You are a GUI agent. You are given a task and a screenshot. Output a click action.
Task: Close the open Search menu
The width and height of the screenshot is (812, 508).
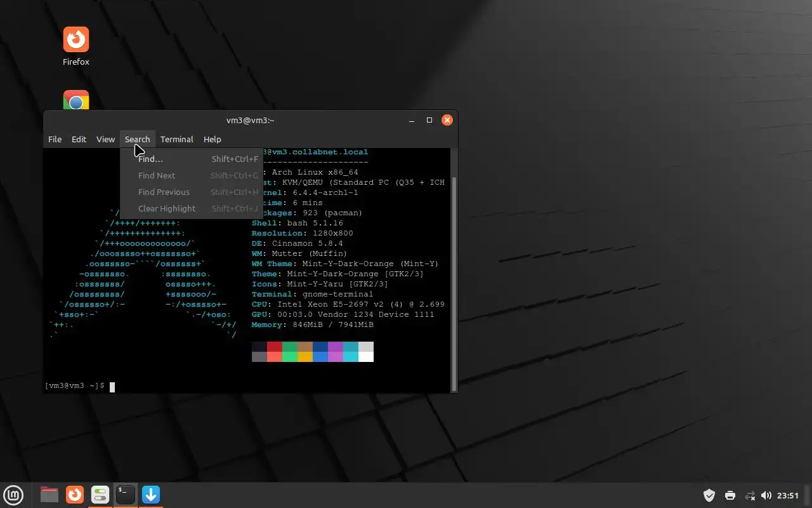coord(137,139)
